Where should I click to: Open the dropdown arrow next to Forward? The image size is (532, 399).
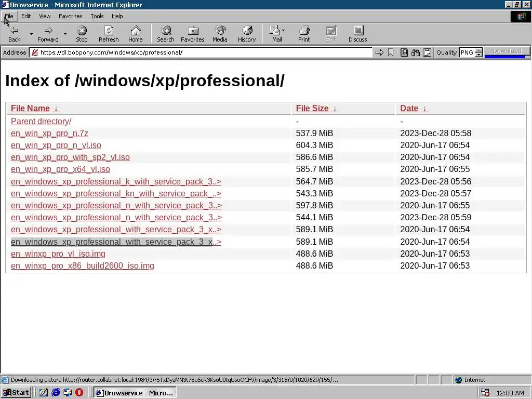click(65, 34)
